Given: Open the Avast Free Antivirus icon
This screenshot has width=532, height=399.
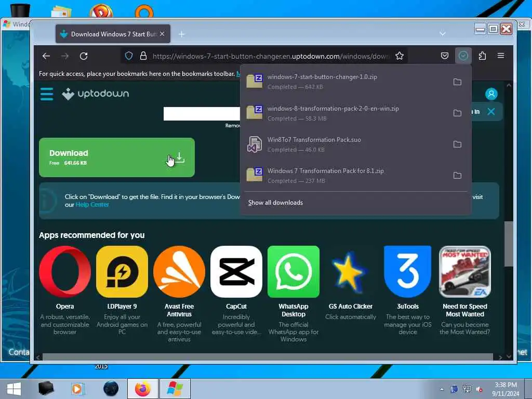Looking at the screenshot, I should 179,272.
